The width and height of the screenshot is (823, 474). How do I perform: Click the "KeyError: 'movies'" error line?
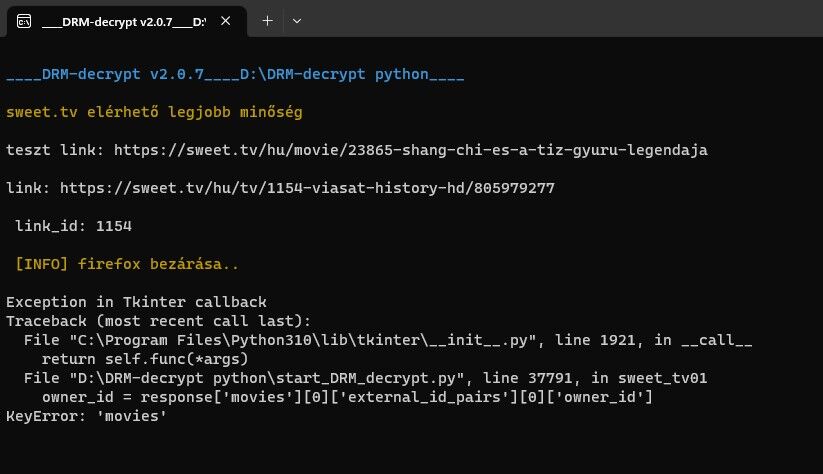(86, 415)
